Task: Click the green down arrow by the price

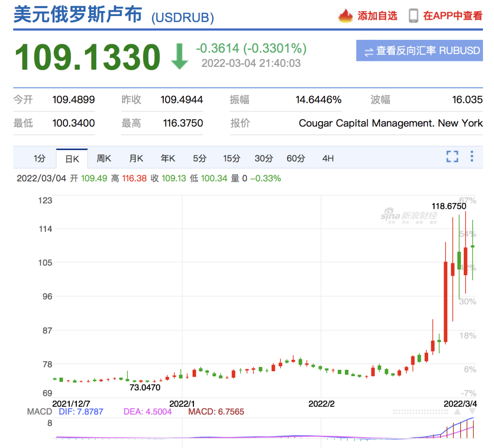Action: (180, 56)
